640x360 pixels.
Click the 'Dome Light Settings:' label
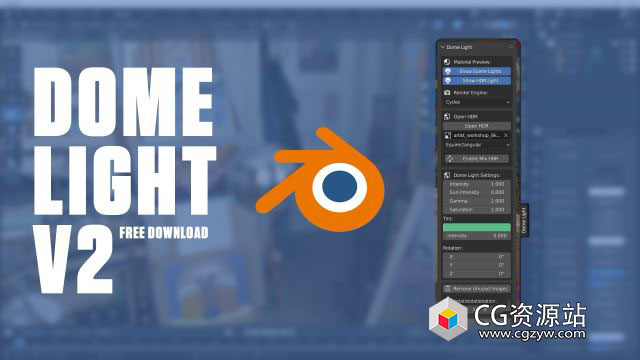pyautogui.click(x=477, y=175)
